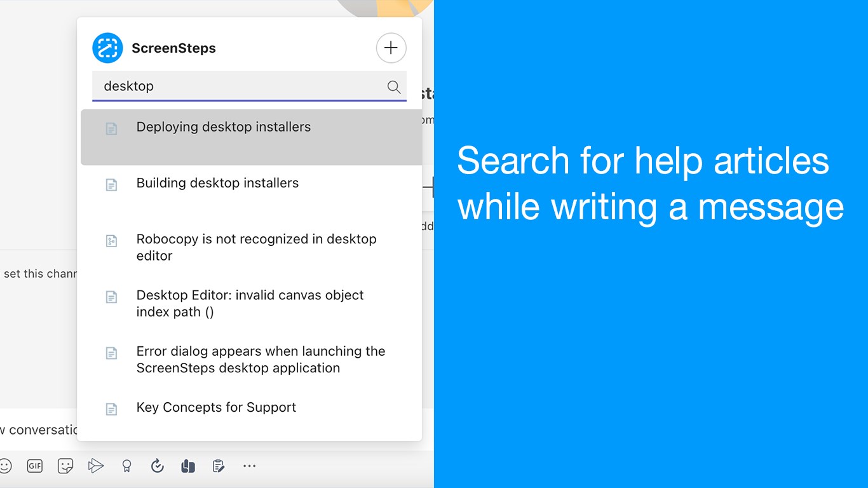This screenshot has width=868, height=488.
Task: Open more messaging extensions ellipsis
Action: click(249, 466)
